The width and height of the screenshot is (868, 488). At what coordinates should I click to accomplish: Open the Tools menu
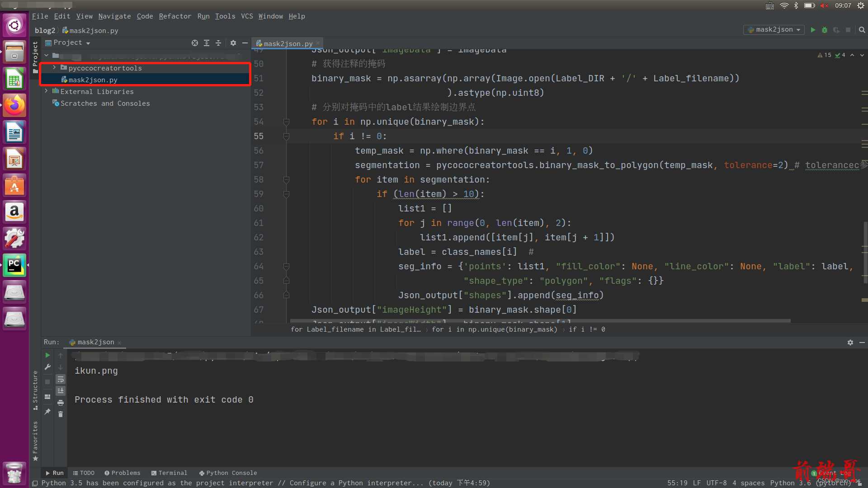point(225,16)
